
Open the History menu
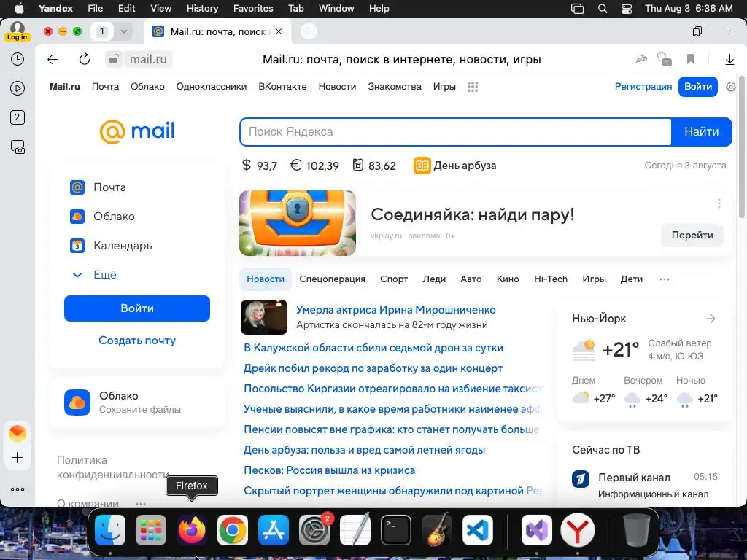click(202, 8)
